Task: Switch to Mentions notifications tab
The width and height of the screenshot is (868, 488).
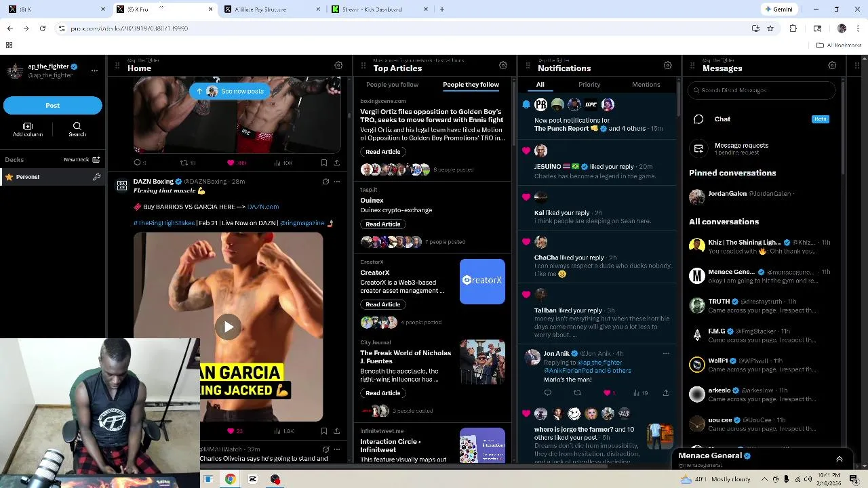Action: pos(646,85)
